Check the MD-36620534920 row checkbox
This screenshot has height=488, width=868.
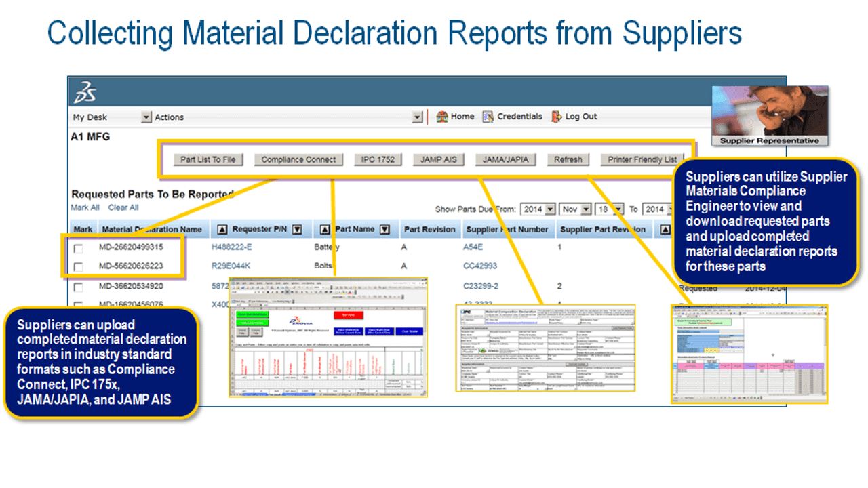click(79, 287)
